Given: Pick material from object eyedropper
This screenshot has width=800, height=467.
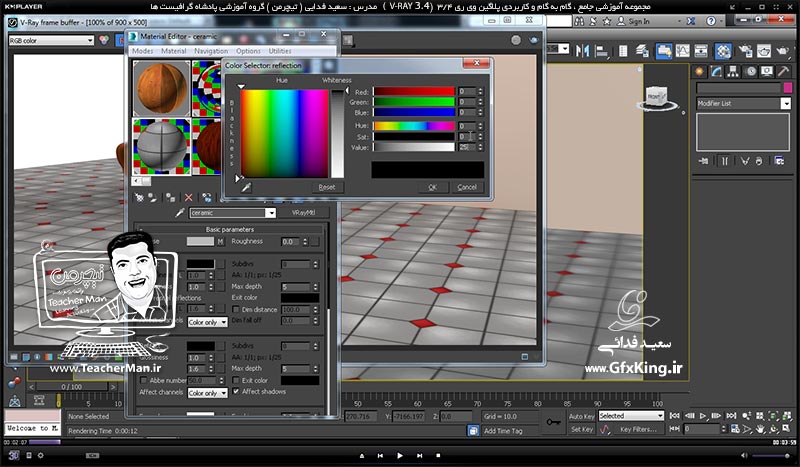Looking at the screenshot, I should (180, 212).
